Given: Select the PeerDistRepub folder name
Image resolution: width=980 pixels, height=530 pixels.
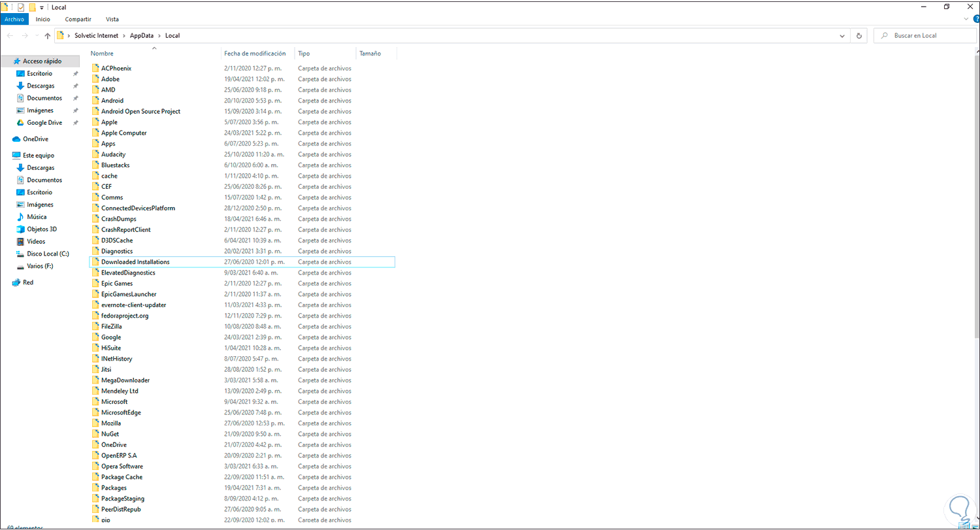Looking at the screenshot, I should click(x=121, y=510).
